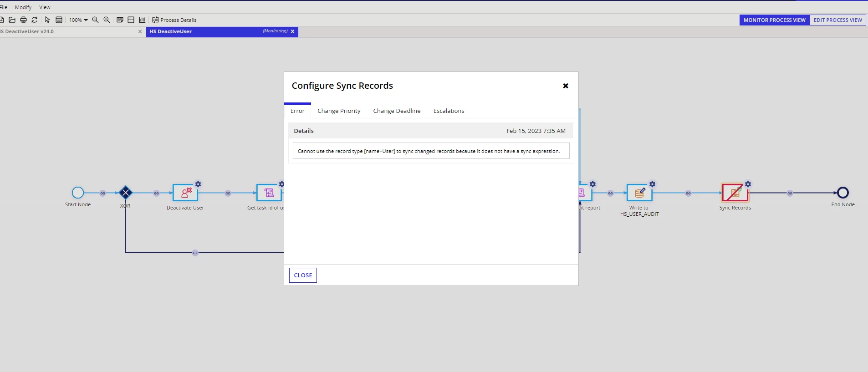Click the link icon between XOR and Deactivate User
This screenshot has width=868, height=372.
[157, 193]
